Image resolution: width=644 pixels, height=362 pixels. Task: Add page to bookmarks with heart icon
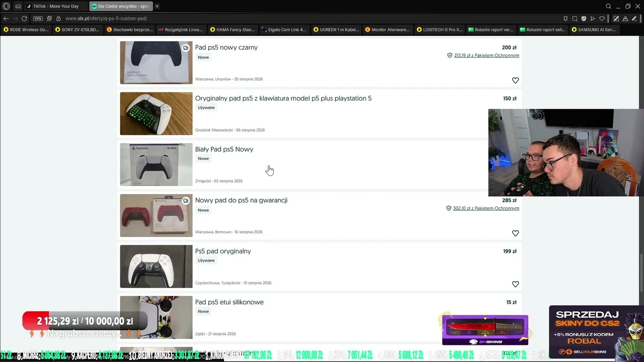[x=602, y=19]
